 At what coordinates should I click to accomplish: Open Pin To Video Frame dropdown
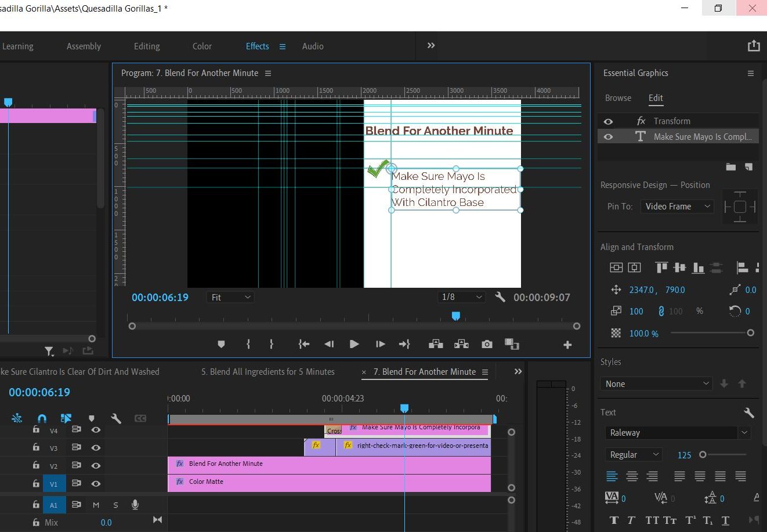click(x=676, y=207)
